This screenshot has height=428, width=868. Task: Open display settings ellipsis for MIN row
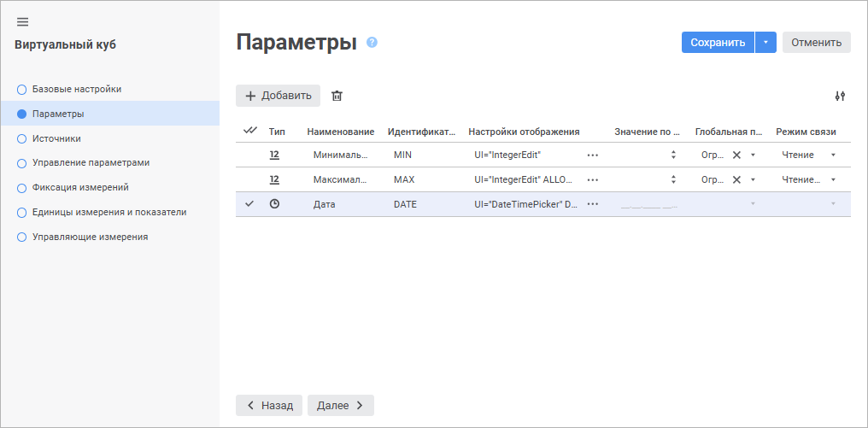click(x=593, y=155)
